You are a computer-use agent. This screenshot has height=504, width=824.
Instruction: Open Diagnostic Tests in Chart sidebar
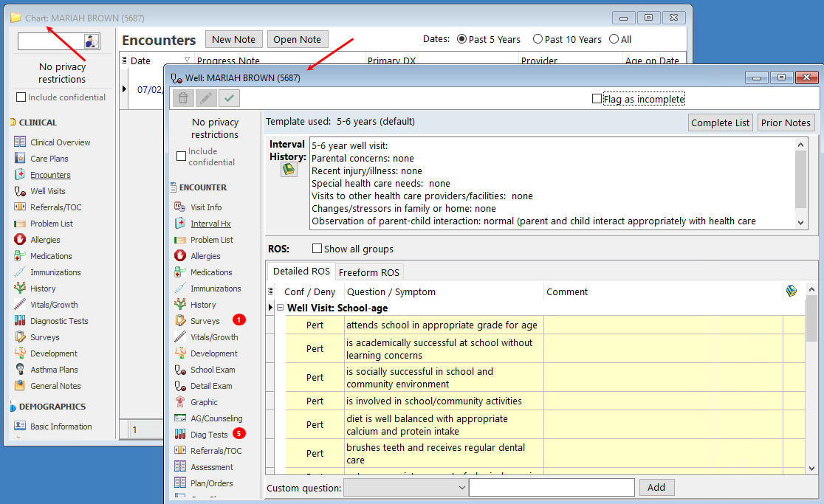pyautogui.click(x=59, y=321)
